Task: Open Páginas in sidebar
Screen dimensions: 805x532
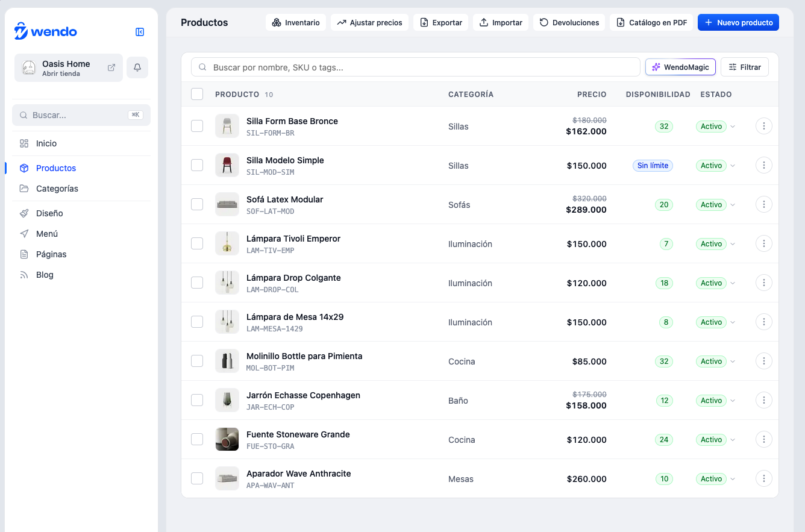Action: coord(81,254)
